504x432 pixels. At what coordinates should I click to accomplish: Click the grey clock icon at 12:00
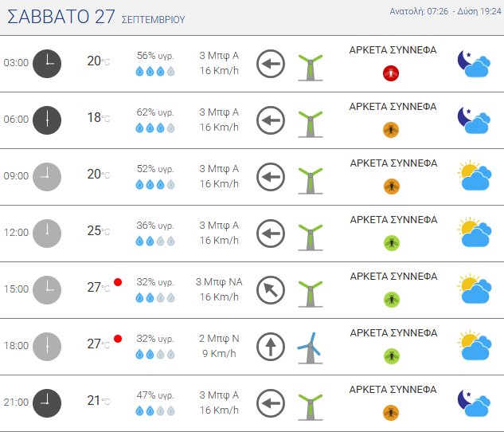(x=47, y=234)
